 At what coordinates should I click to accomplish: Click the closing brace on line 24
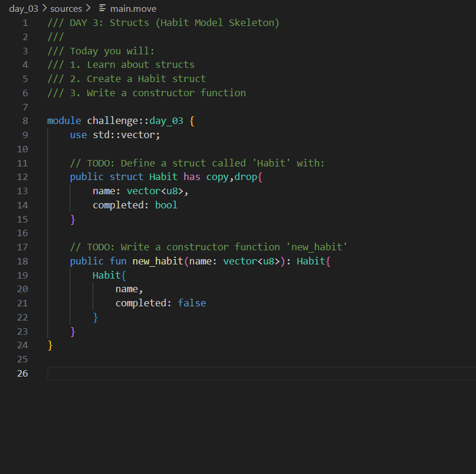50,345
